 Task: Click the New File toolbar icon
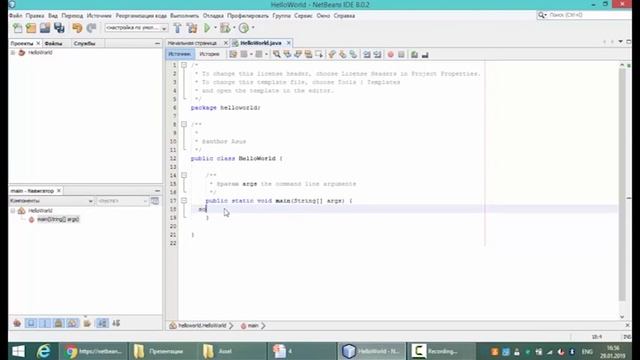coord(17,28)
